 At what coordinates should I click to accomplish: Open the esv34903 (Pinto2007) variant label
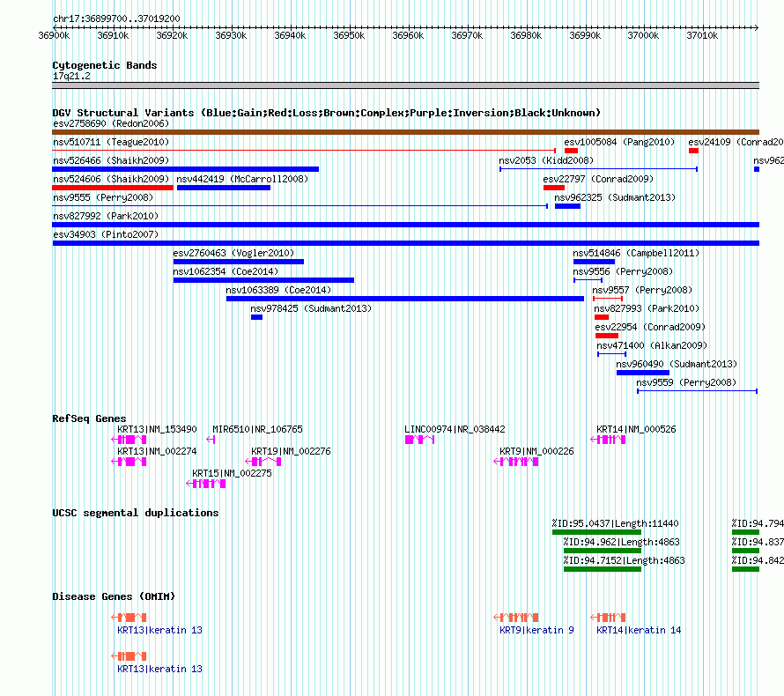tap(106, 234)
